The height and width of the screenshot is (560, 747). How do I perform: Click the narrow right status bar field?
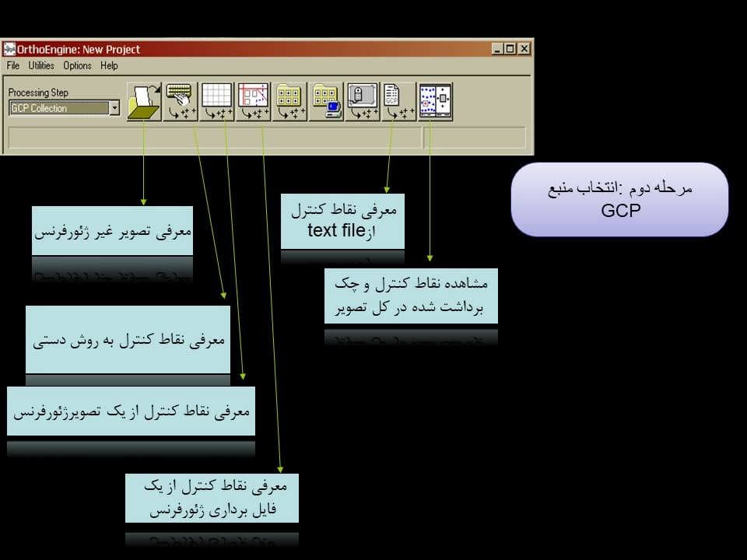pos(475,138)
